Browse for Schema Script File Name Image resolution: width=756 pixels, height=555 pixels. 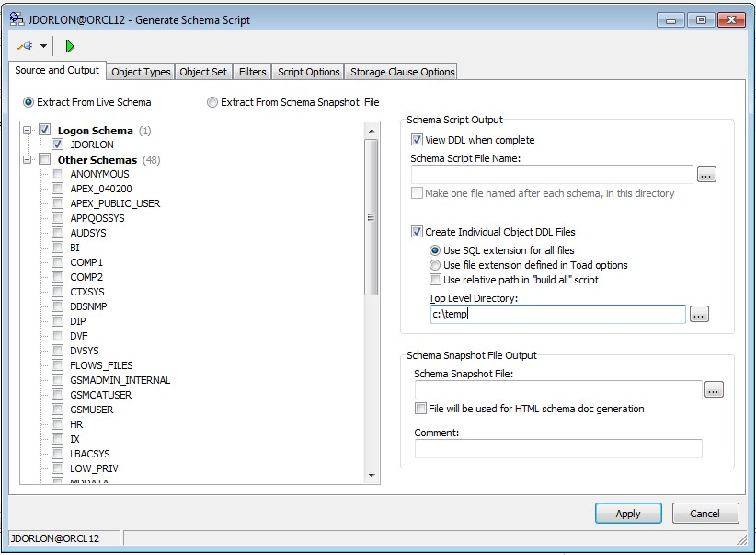[x=705, y=174]
